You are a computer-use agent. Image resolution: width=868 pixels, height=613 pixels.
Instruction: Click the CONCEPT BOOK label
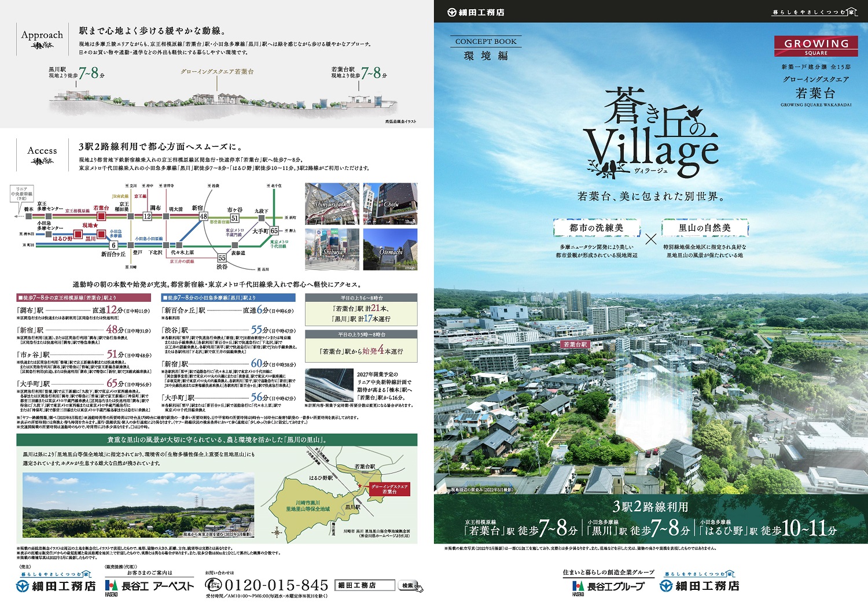[x=486, y=42]
